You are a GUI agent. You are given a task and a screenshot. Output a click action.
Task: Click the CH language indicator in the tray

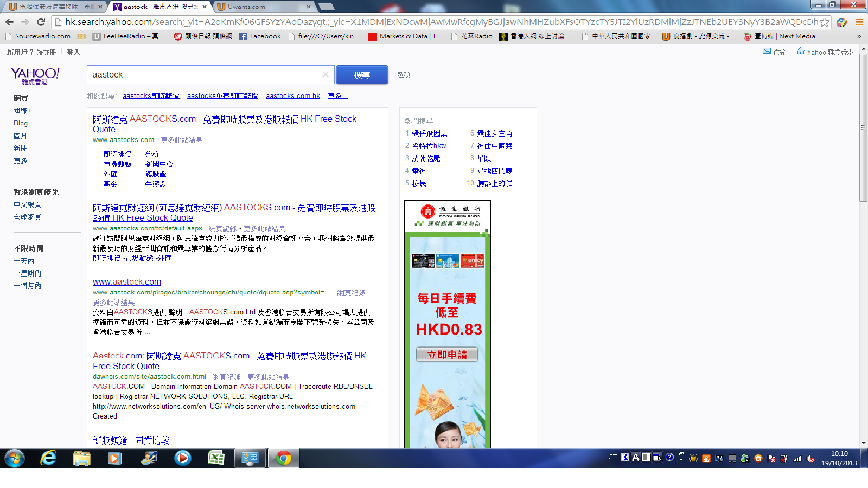coord(612,457)
